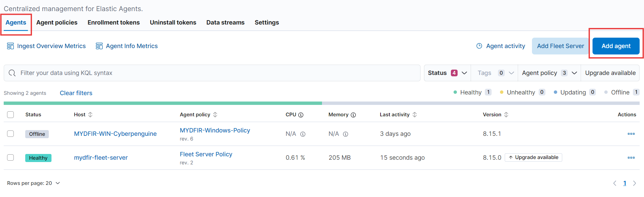Click the 'Showing 2 agents' text
This screenshot has height=197, width=644.
(x=25, y=93)
